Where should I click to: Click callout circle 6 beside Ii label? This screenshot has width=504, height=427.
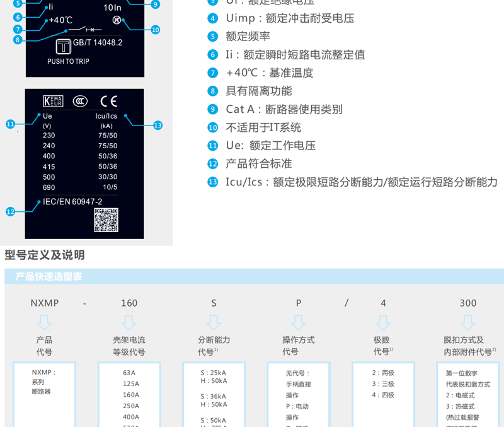pos(18,17)
